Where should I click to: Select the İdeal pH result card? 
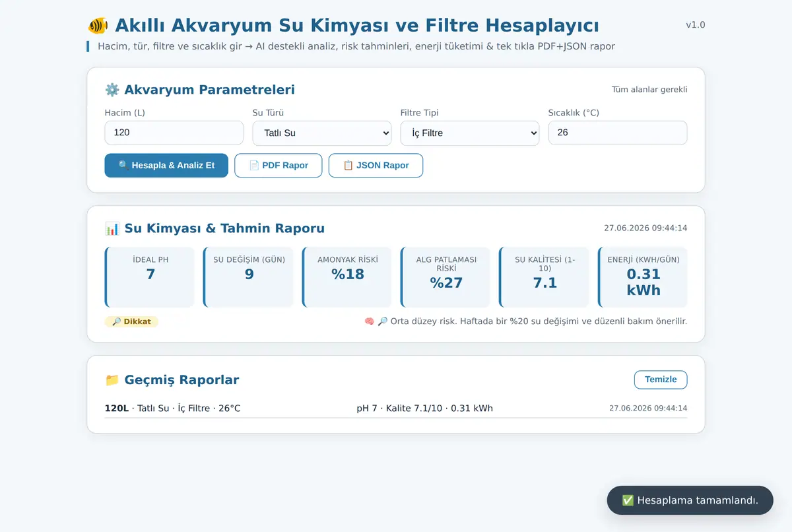[150, 277]
